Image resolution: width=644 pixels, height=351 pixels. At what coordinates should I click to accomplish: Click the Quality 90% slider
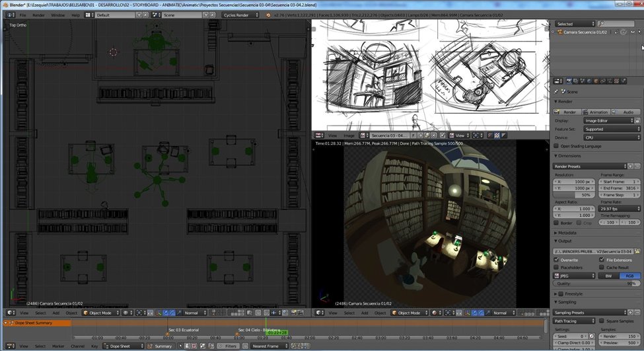point(596,283)
